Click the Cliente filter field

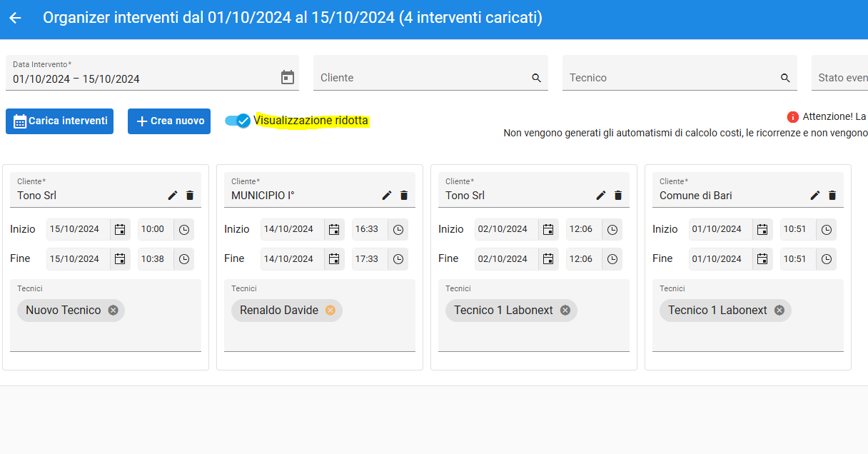coord(430,73)
